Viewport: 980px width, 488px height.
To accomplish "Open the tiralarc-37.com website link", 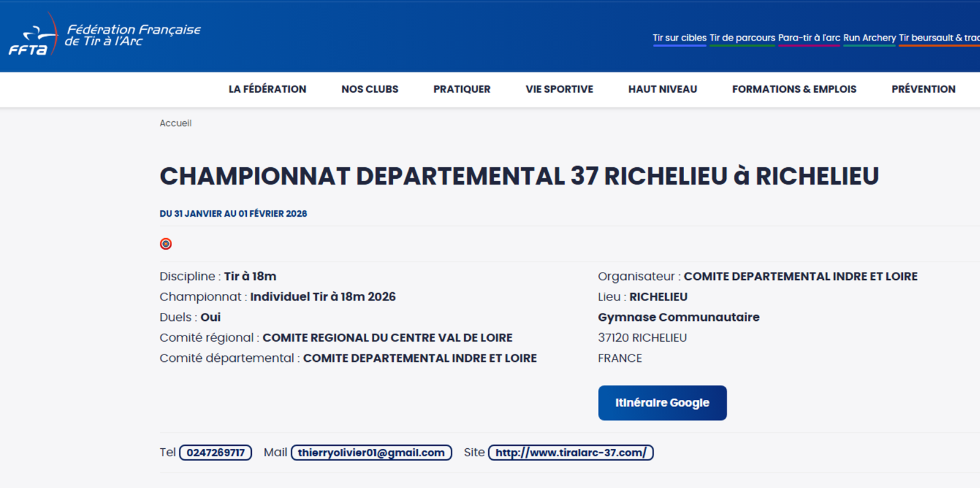I will pyautogui.click(x=570, y=452).
